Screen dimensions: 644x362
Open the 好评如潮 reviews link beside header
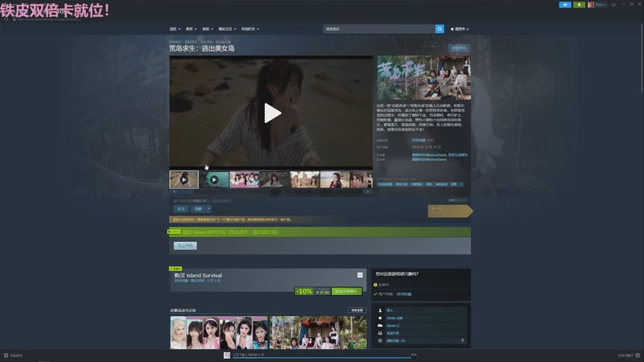coord(418,140)
